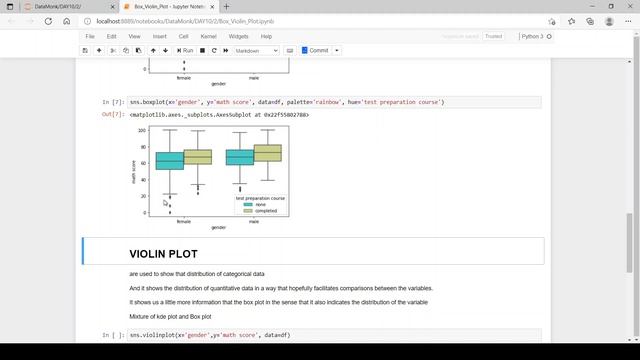Open the Cell menu
Screen dimensions: 640x360
point(183,36)
